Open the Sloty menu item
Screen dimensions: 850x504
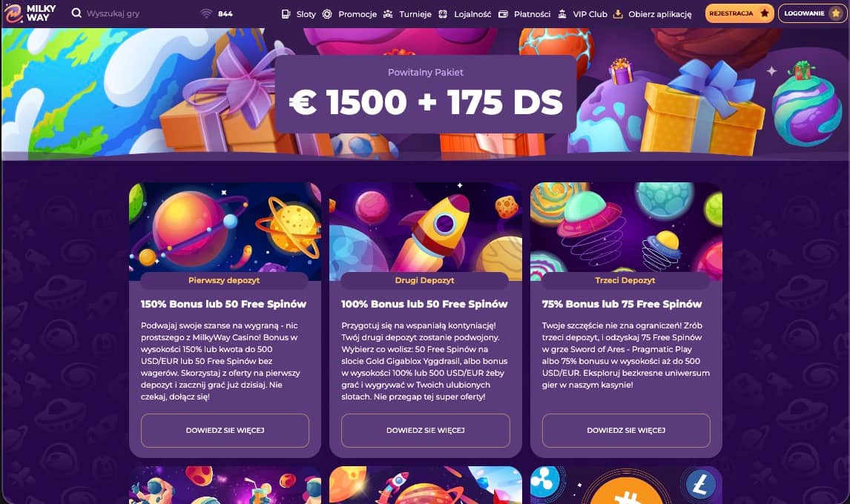tap(306, 14)
